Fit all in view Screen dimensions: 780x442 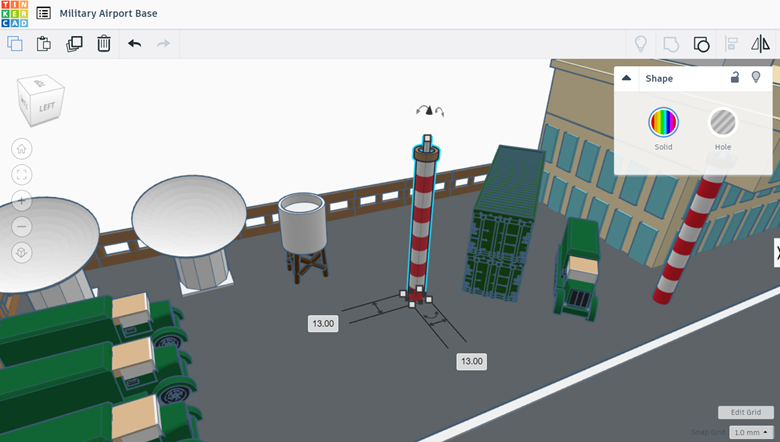pos(21,175)
